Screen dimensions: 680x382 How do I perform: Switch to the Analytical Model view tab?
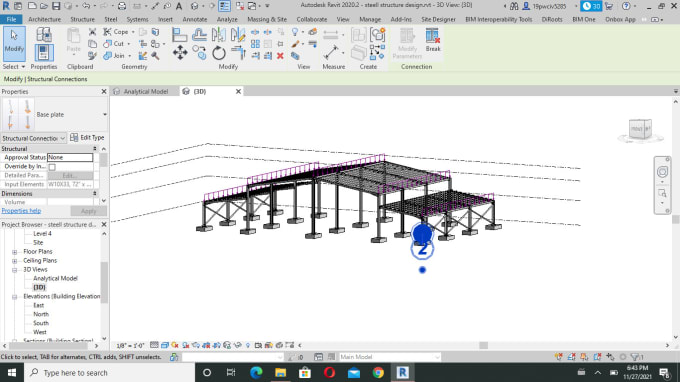[x=145, y=91]
